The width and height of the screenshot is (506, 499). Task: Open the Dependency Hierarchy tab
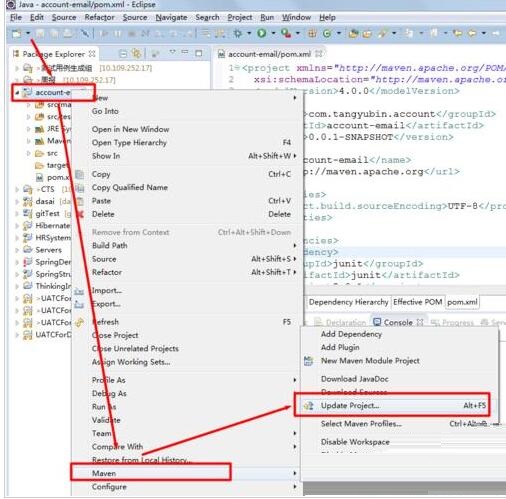pos(348,302)
